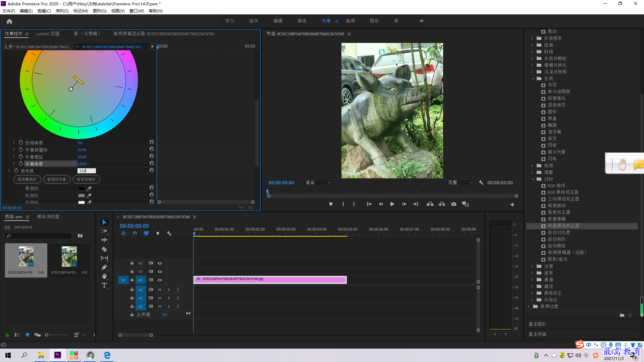Click the color wheel balance handle
The height and width of the screenshot is (362, 644).
[71, 89]
